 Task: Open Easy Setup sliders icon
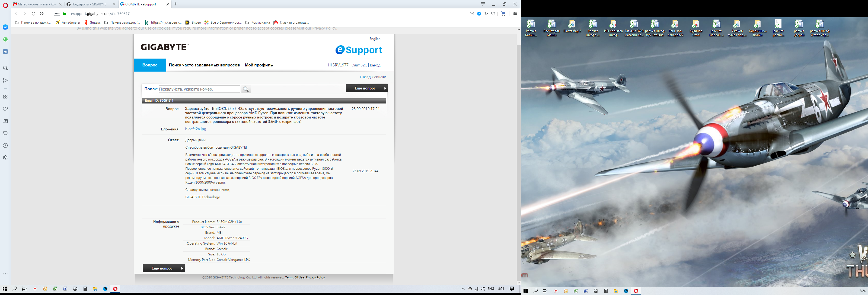point(515,14)
